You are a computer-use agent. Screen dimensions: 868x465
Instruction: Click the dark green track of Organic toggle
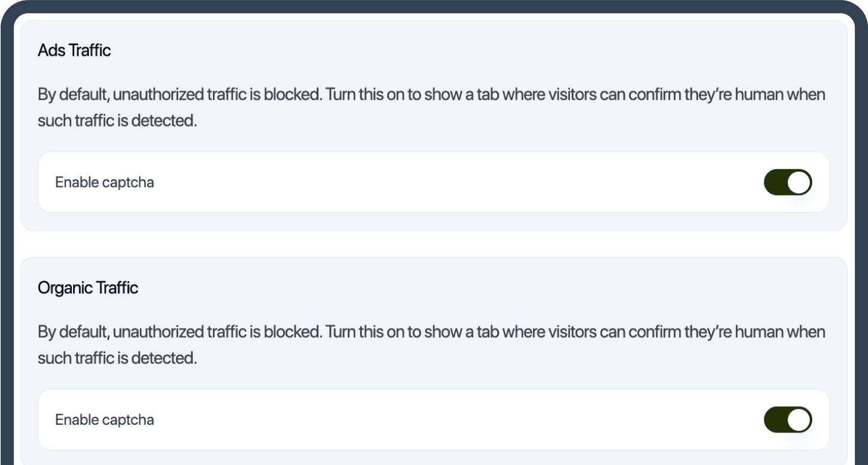(x=775, y=420)
